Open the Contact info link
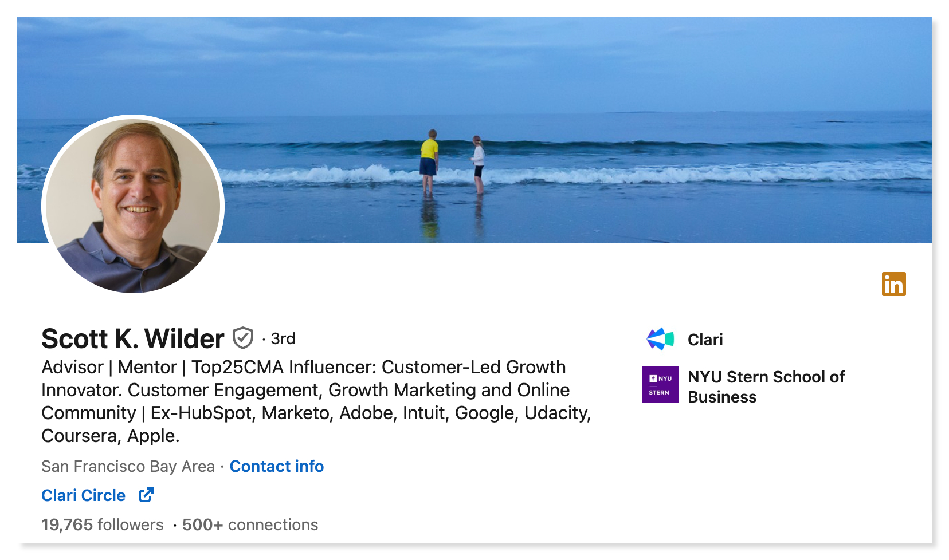 tap(277, 466)
